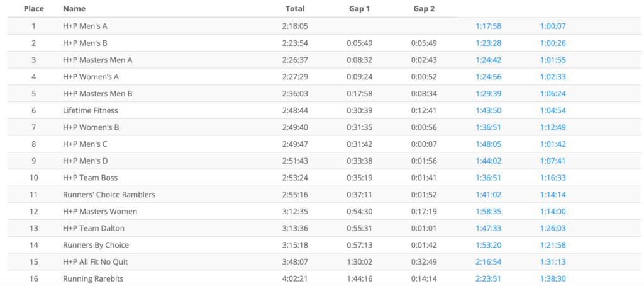Open the 1:01:55 split time link
The width and height of the screenshot is (644, 286).
tap(553, 60)
